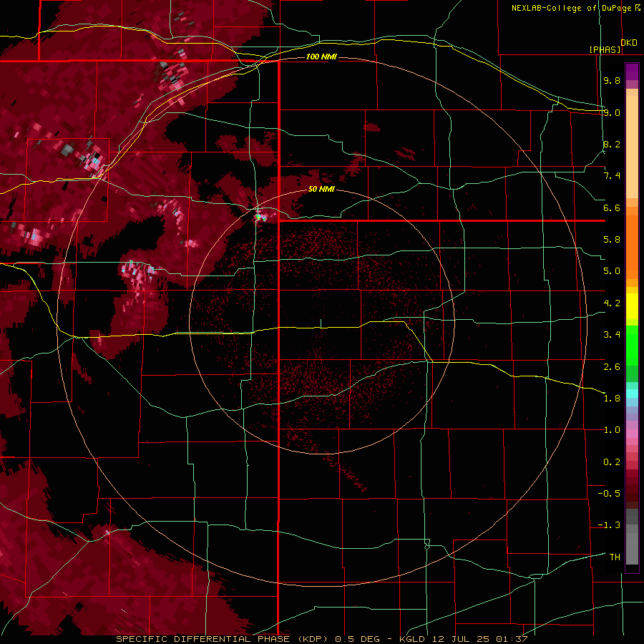
Task: Click the 6.6 value on the color scale
Action: [612, 208]
